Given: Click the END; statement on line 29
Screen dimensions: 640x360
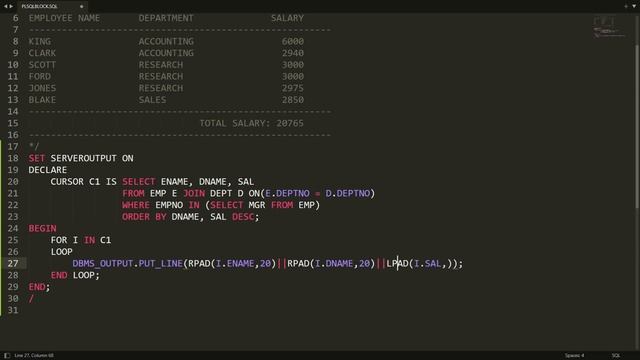Looking at the screenshot, I should tap(39, 287).
